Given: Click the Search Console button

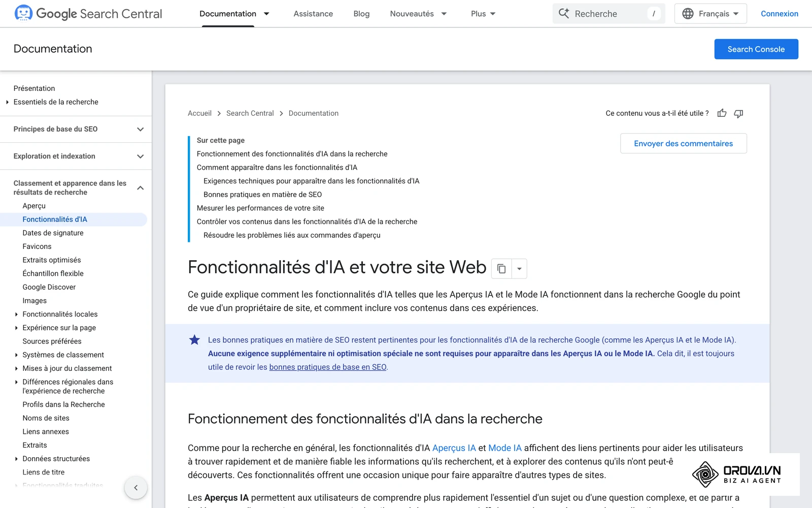Looking at the screenshot, I should coord(756,49).
